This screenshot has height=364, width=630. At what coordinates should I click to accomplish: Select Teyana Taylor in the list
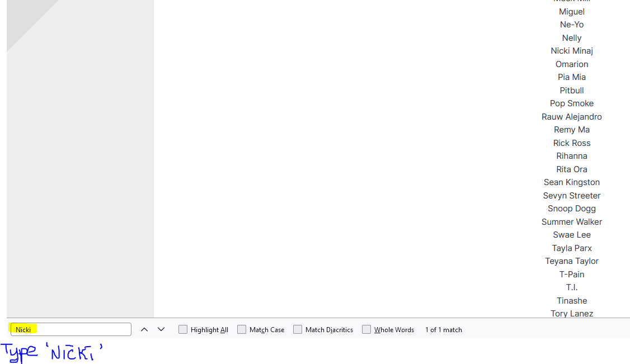click(x=572, y=261)
